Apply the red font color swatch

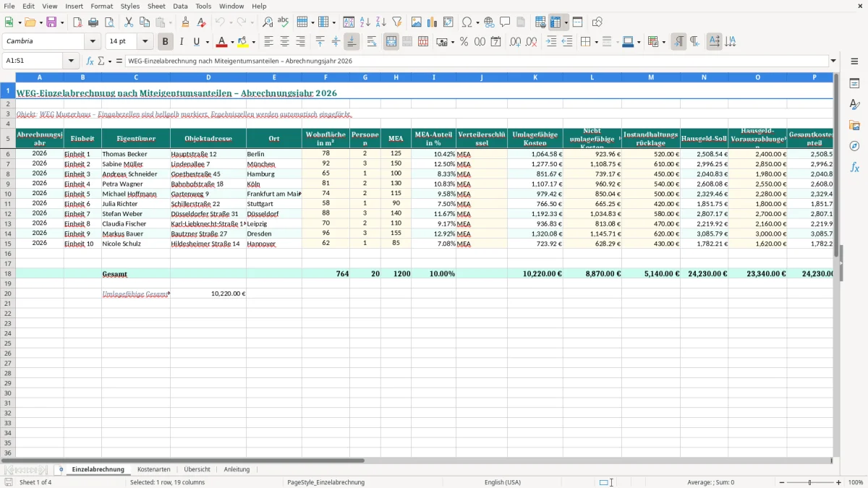point(222,42)
